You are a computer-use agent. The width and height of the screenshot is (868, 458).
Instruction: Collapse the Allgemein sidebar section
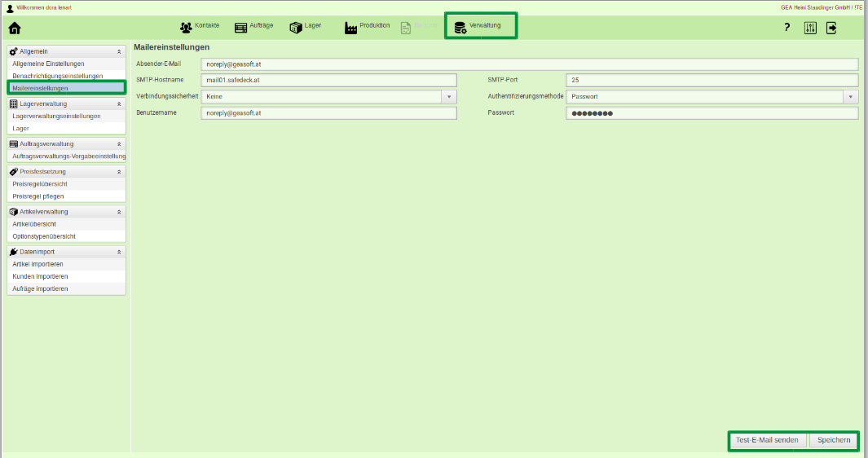(119, 51)
